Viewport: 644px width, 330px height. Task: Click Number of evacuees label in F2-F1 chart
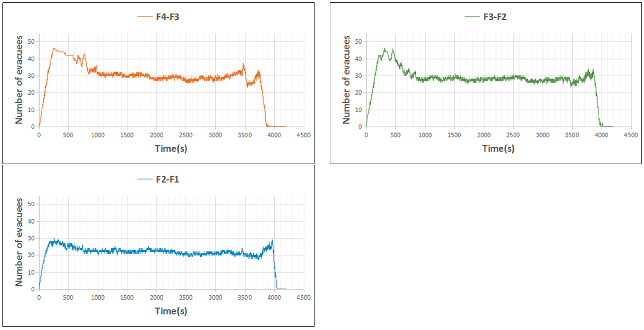pyautogui.click(x=19, y=242)
